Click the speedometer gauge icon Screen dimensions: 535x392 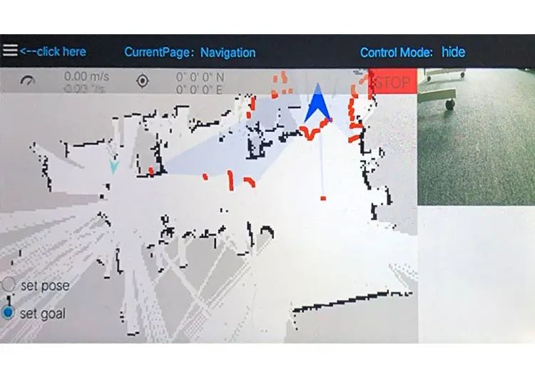tap(28, 81)
